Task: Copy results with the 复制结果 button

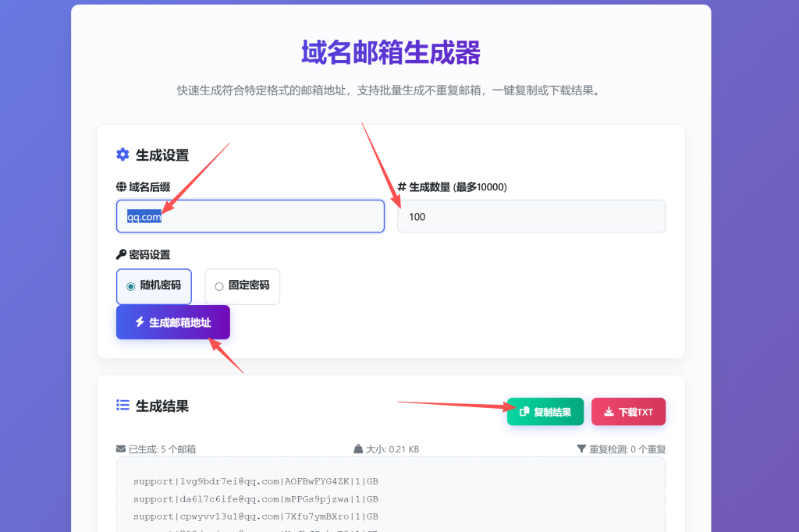Action: click(545, 412)
